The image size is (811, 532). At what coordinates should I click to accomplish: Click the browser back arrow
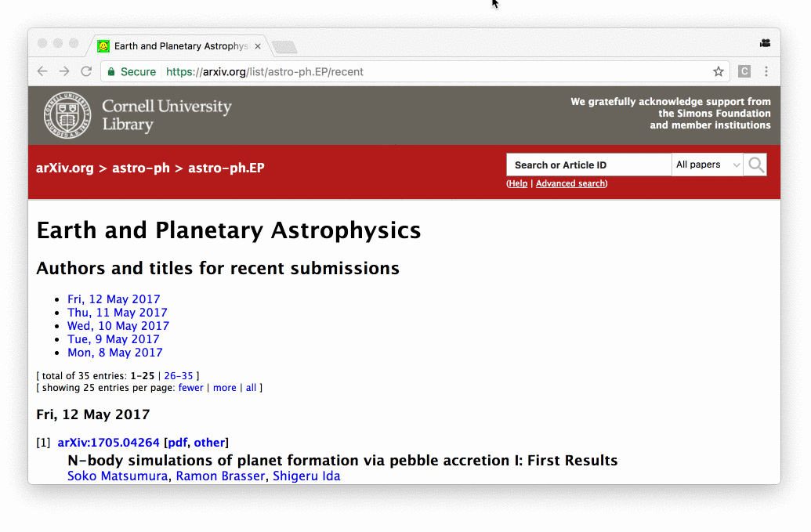(42, 71)
